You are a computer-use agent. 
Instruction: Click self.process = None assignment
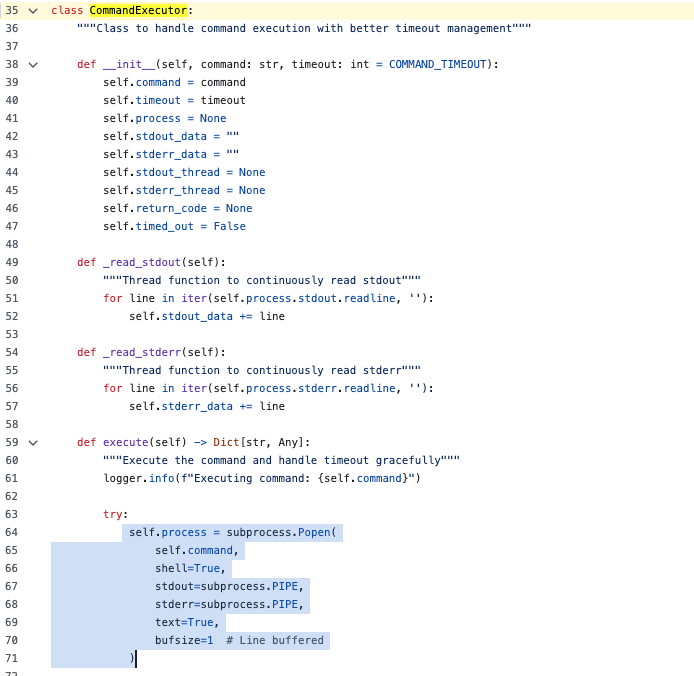coord(165,118)
